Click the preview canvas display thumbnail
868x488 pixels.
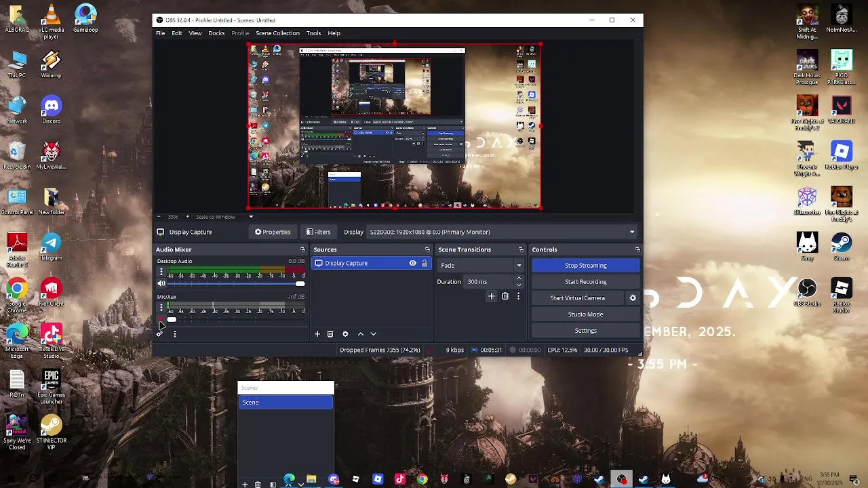pos(394,127)
